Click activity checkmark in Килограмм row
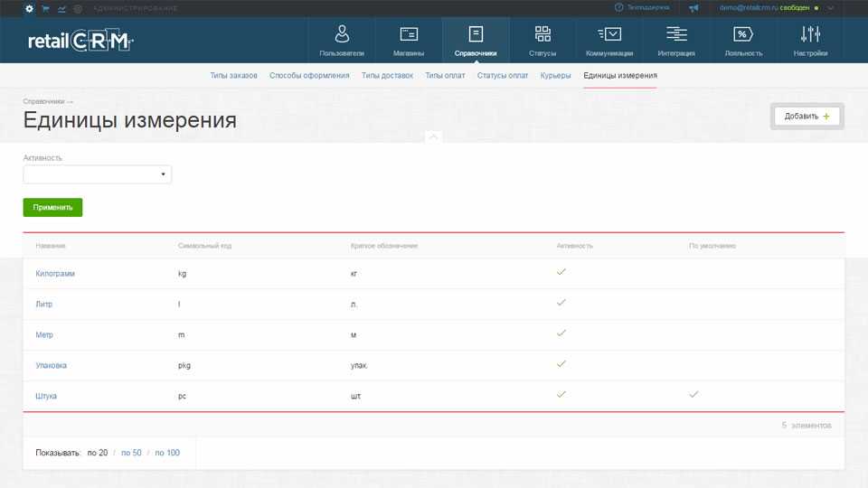Screen dimensions: 868x488 pyautogui.click(x=561, y=272)
